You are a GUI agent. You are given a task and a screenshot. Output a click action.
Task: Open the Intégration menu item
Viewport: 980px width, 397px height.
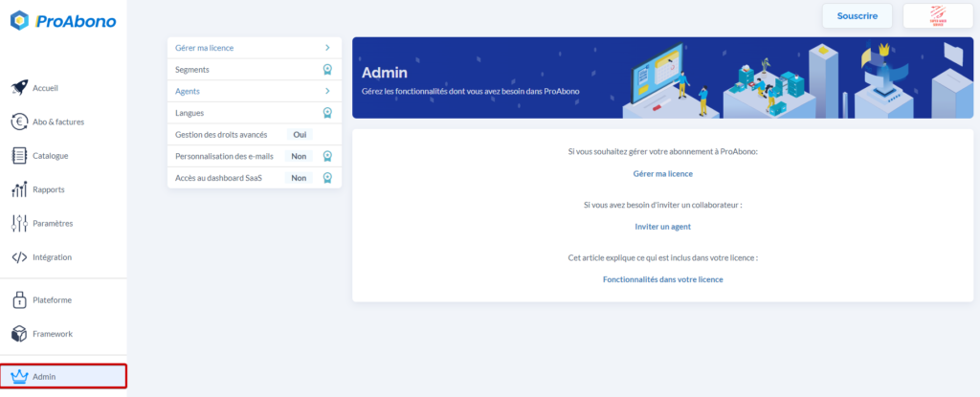point(53,257)
